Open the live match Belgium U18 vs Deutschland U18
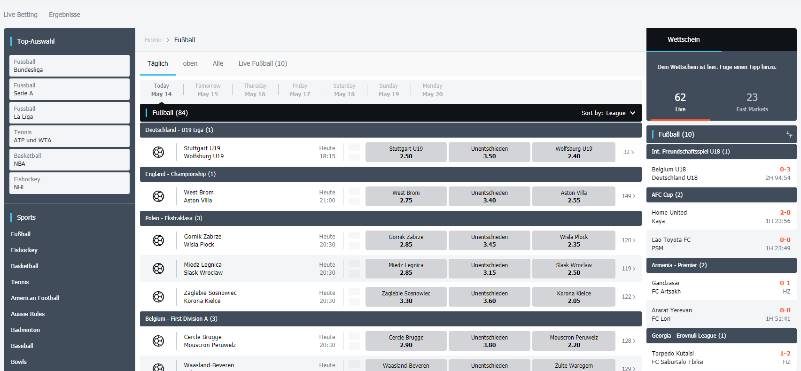Image resolution: width=801 pixels, height=371 pixels. (721, 173)
